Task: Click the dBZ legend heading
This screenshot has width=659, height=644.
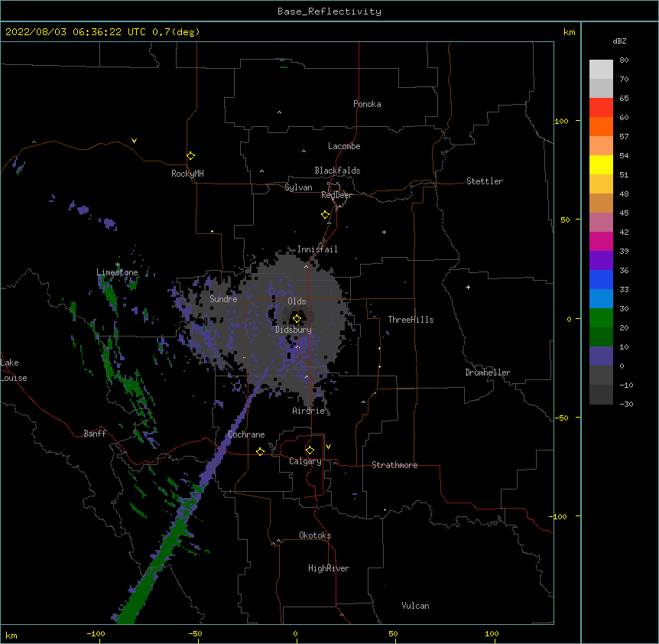Action: point(619,41)
